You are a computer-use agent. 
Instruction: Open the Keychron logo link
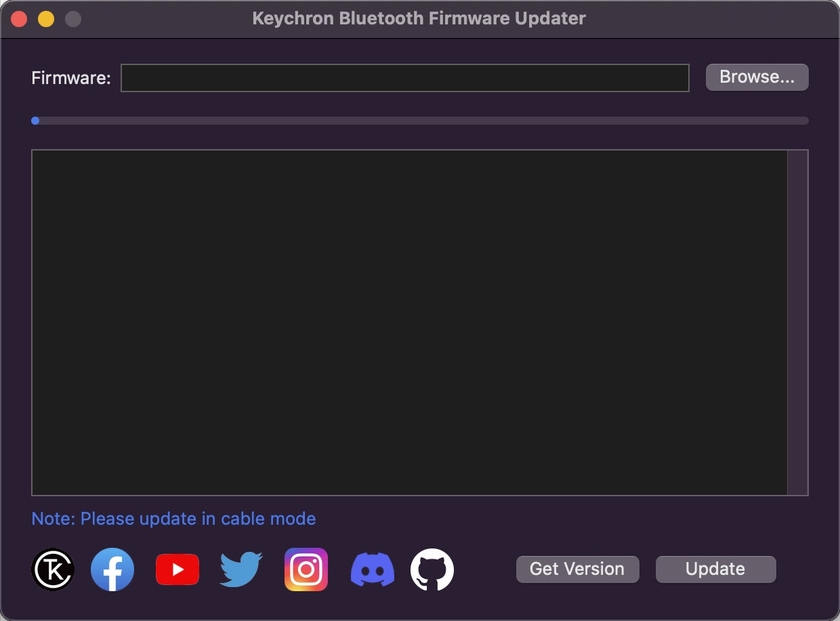[53, 569]
